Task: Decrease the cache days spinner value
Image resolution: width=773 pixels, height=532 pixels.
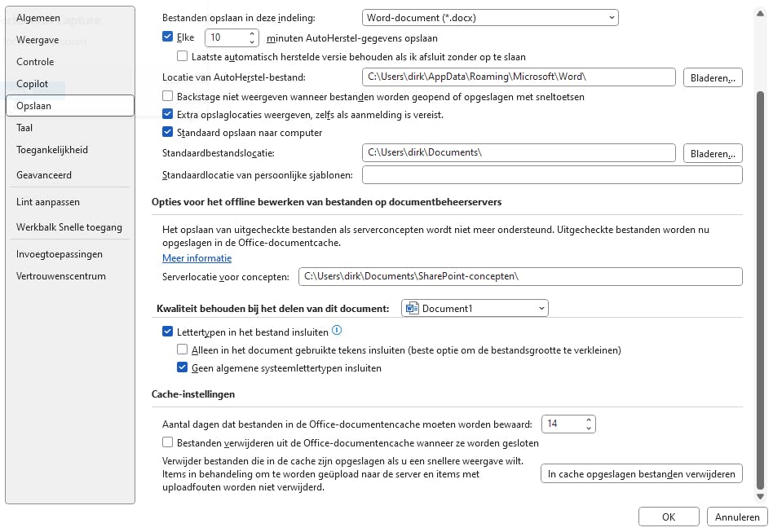Action: click(x=589, y=428)
